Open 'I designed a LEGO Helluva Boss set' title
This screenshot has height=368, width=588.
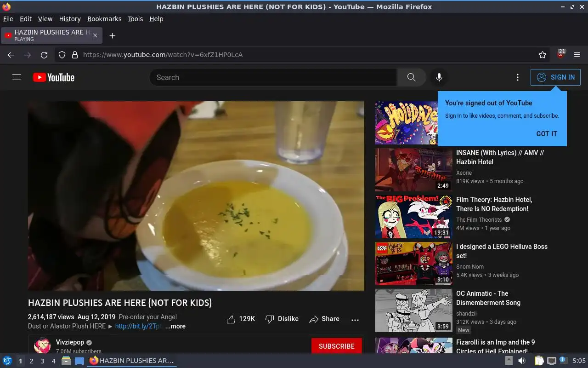pyautogui.click(x=502, y=251)
